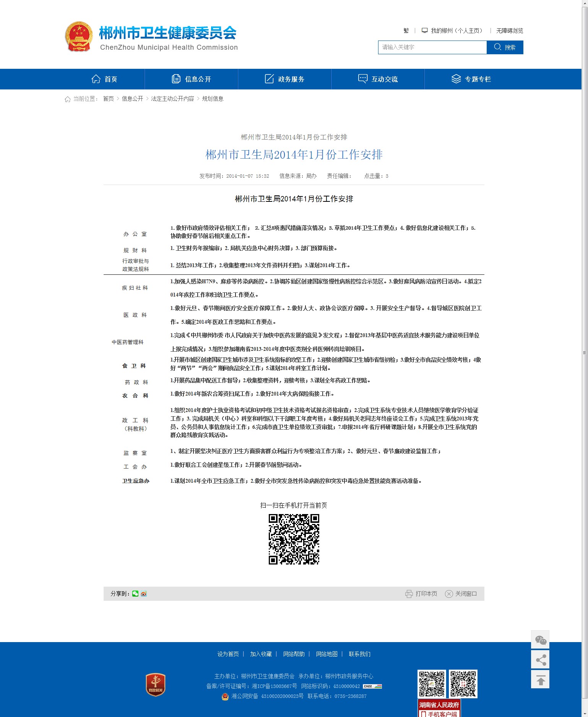Open ICP record 湘ICP备13003667号 link

coord(274,686)
